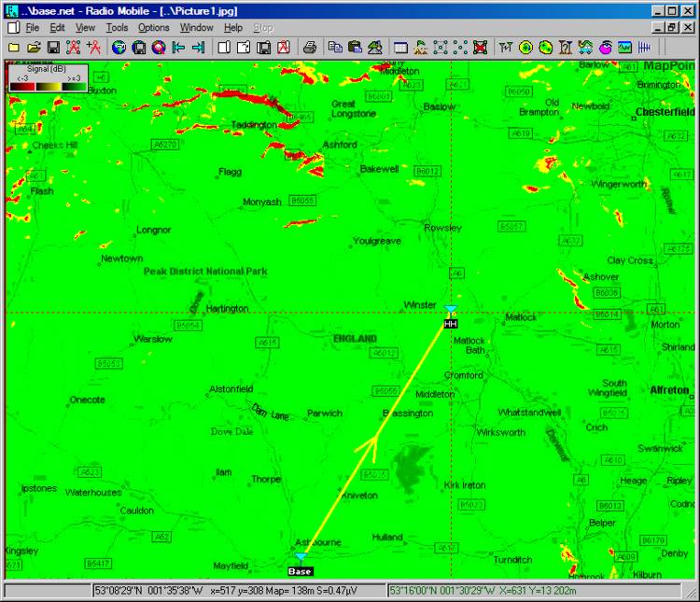Screen dimensions: 700x602
Task: Click the Matlock Bath map label
Action: pos(469,345)
